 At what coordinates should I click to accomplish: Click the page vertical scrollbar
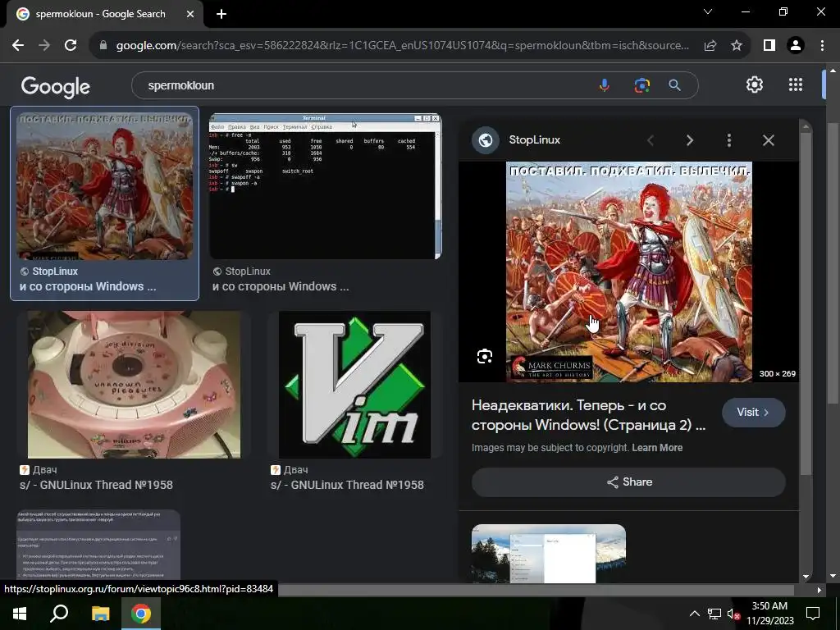[833, 262]
